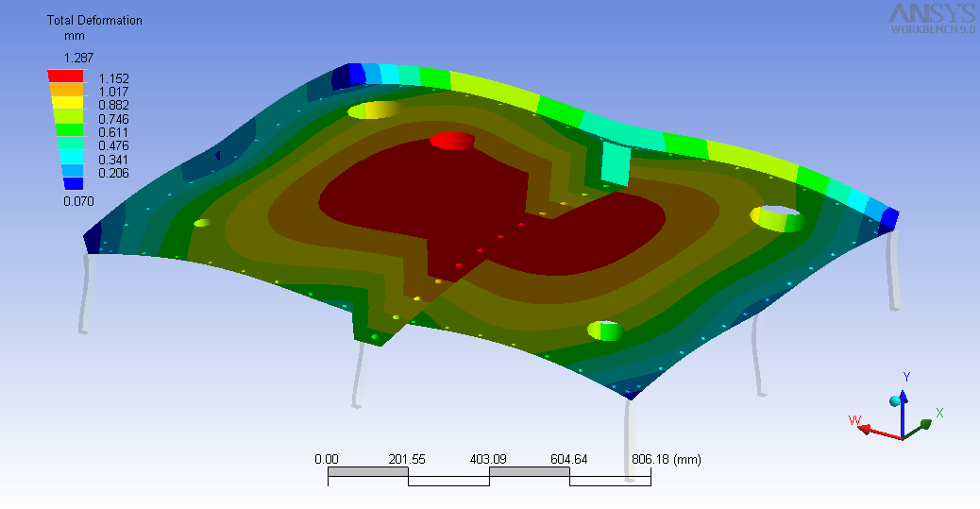Screen dimensions: 980x509
Task: Select the orange legend swatch beside 1.017
Action: point(66,90)
